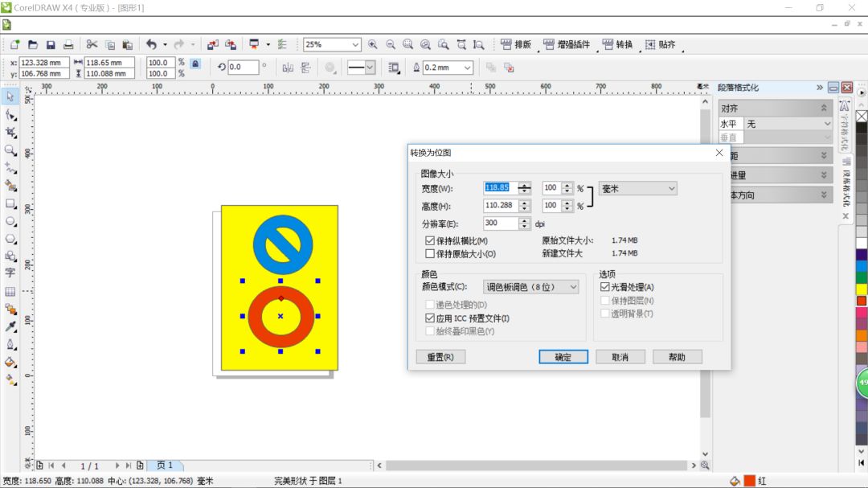Viewport: 868px width, 488px height.
Task: Click the 排版 menu on the toolbar
Action: click(x=522, y=45)
